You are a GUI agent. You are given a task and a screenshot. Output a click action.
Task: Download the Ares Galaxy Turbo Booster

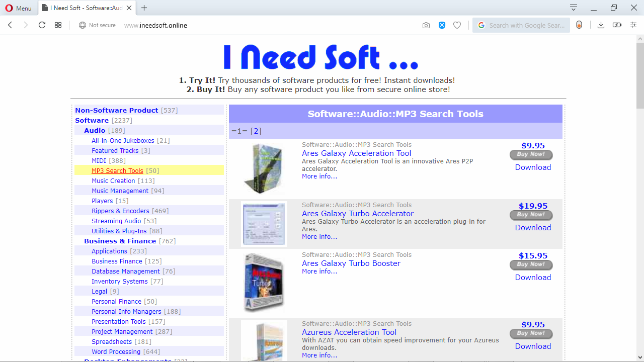point(533,278)
